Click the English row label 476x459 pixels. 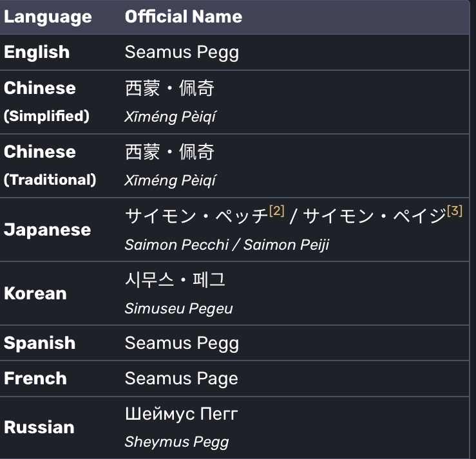coord(37,52)
